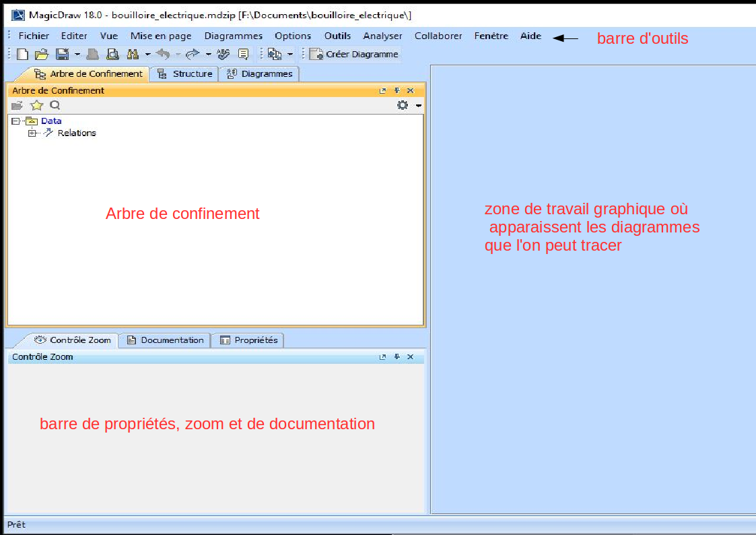Click the star favorites icon in containment tree

pos(37,105)
